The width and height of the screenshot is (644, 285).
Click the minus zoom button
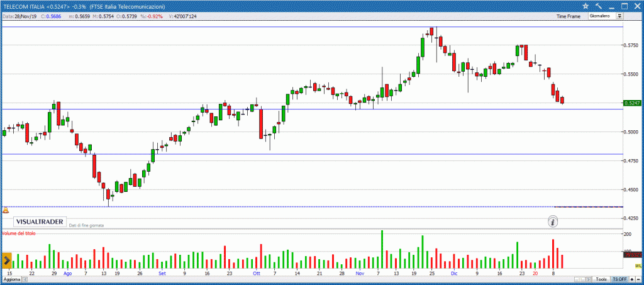pos(639,279)
